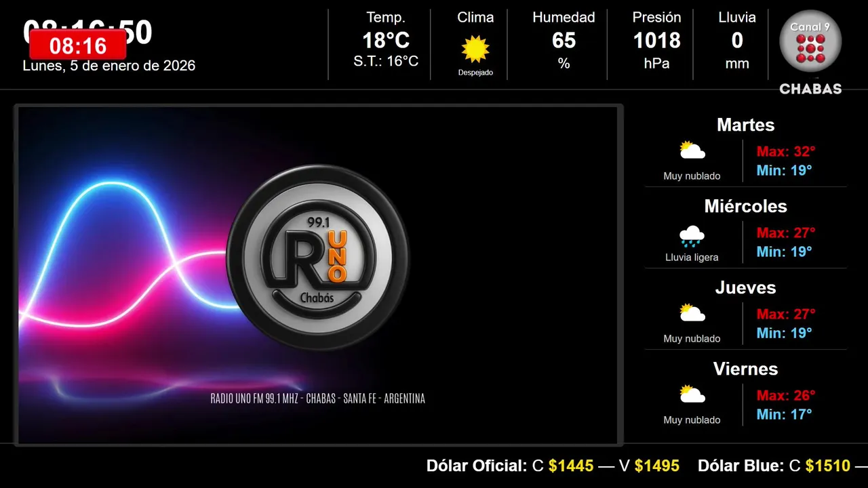Click the Presión 1018 value
The height and width of the screenshot is (488, 868).
656,41
